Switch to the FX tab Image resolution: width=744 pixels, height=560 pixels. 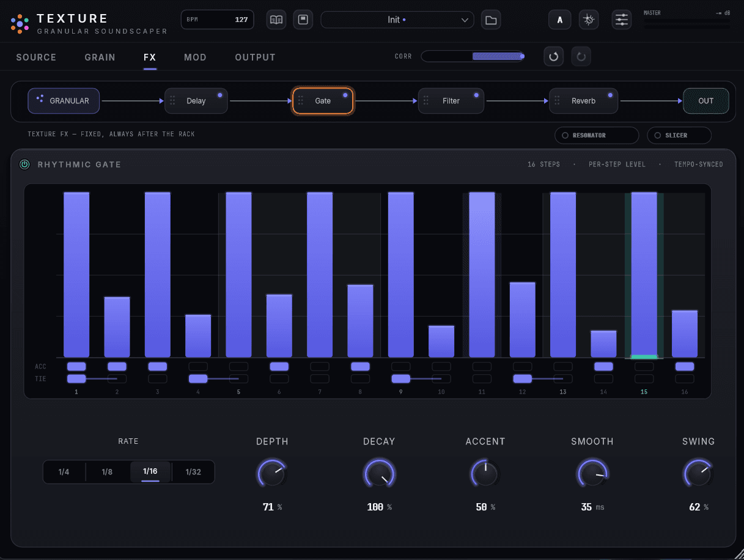pos(150,57)
